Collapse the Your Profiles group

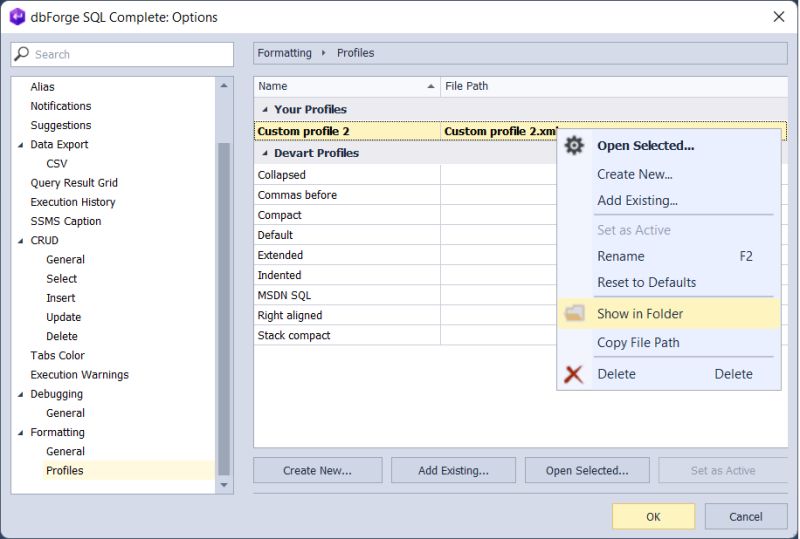[x=265, y=109]
